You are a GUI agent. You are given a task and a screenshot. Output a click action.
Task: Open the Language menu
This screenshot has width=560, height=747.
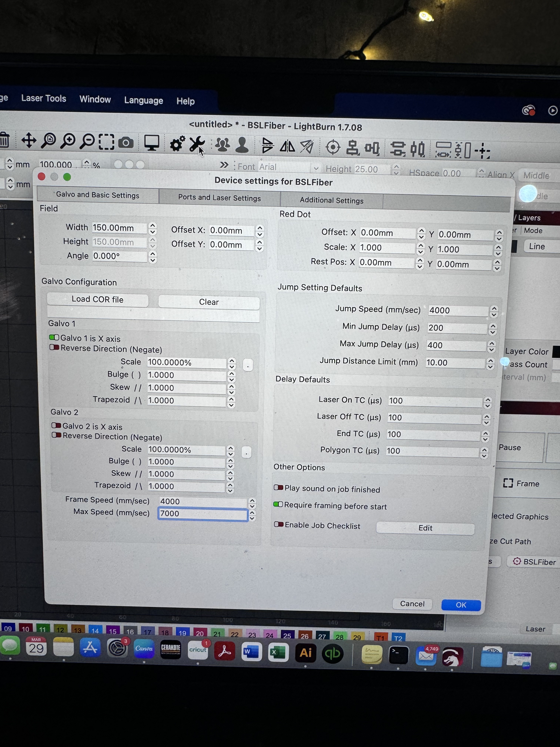point(144,100)
